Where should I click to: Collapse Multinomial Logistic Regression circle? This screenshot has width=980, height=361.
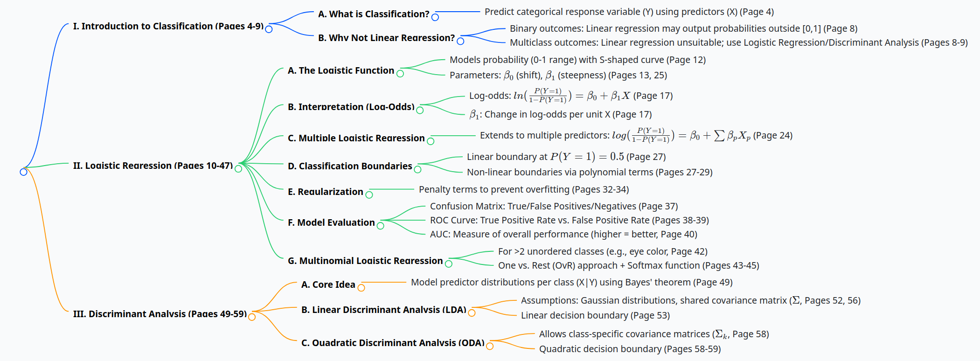pos(449,264)
